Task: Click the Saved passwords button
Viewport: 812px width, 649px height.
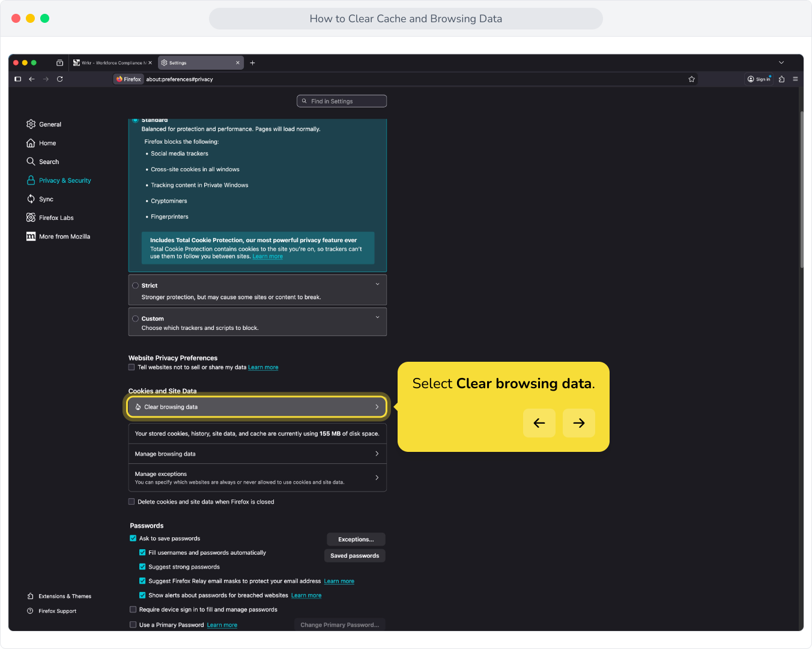Action: 354,556
